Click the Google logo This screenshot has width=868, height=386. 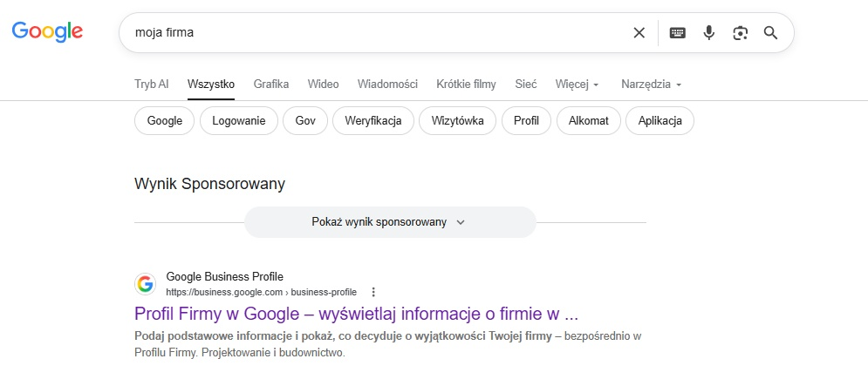tap(48, 31)
